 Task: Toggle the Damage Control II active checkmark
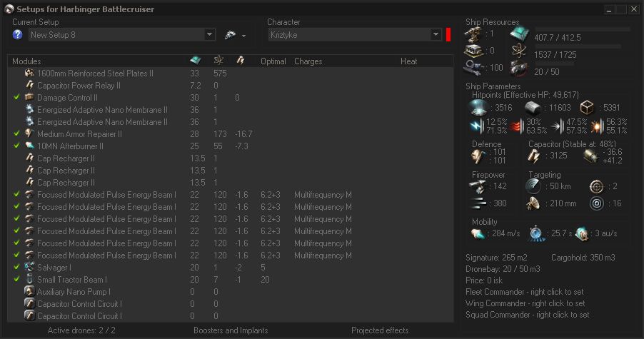point(16,97)
